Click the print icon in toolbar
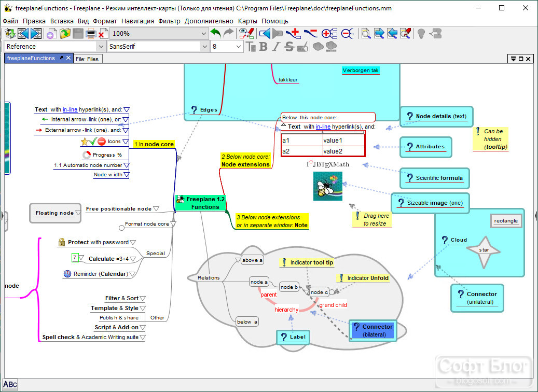 point(91,34)
